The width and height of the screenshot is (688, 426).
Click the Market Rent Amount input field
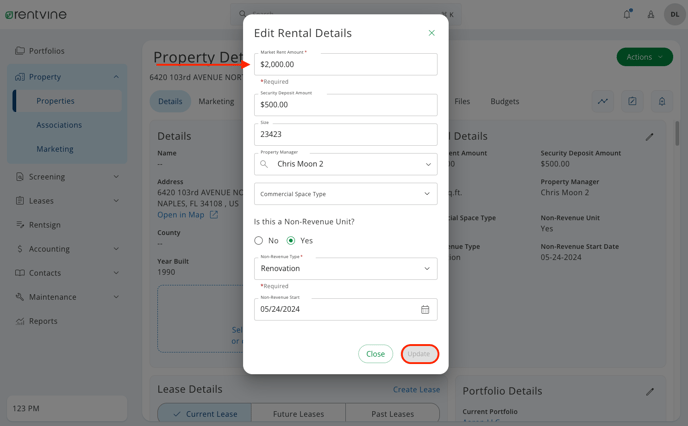346,64
